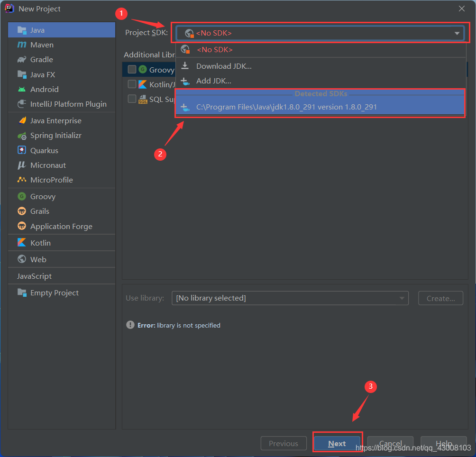Click the Download JDK arrow icon
Viewport: 476px width, 457px height.
click(185, 65)
